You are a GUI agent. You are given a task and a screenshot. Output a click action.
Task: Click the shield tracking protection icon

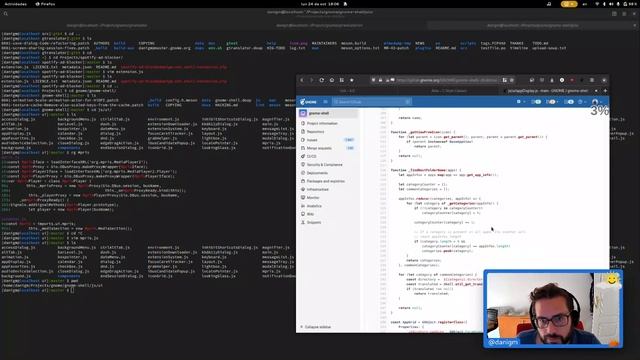tap(373, 80)
